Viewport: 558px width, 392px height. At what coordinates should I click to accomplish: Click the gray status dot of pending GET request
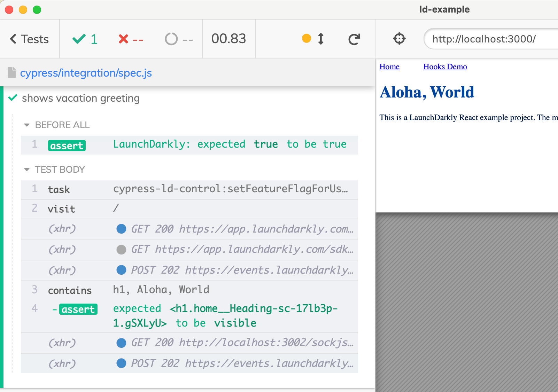(121, 250)
